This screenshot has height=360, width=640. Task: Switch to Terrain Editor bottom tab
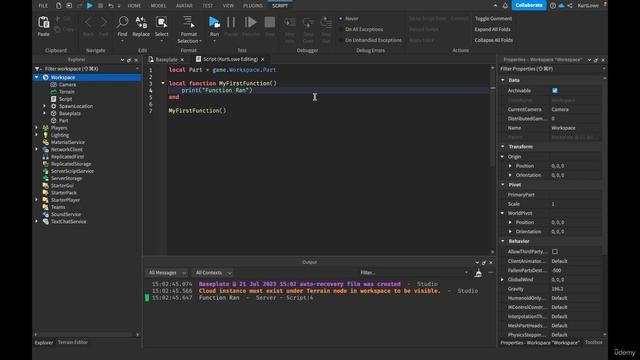coord(73,342)
